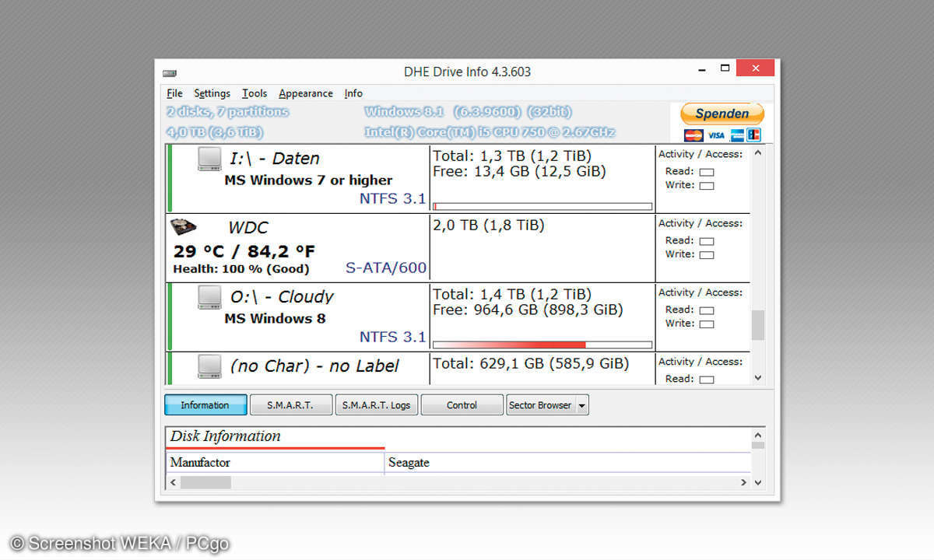Click the Spenden donate button

722,114
